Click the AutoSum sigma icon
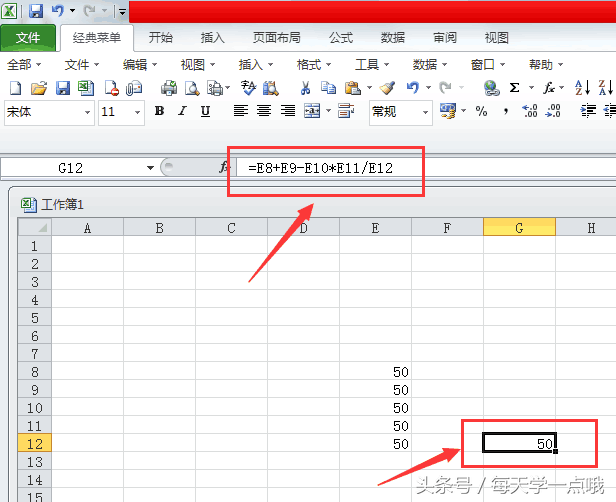Image resolution: width=616 pixels, height=502 pixels. coord(514,88)
